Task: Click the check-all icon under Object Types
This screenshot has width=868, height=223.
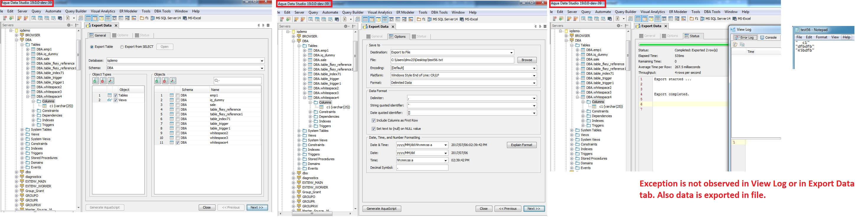Action: tap(96, 81)
